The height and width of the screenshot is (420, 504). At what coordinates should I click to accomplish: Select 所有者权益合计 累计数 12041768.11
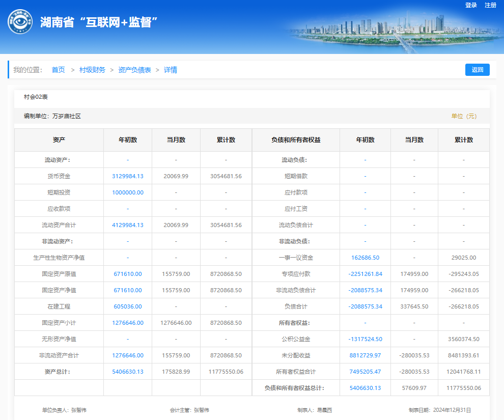tap(463, 372)
